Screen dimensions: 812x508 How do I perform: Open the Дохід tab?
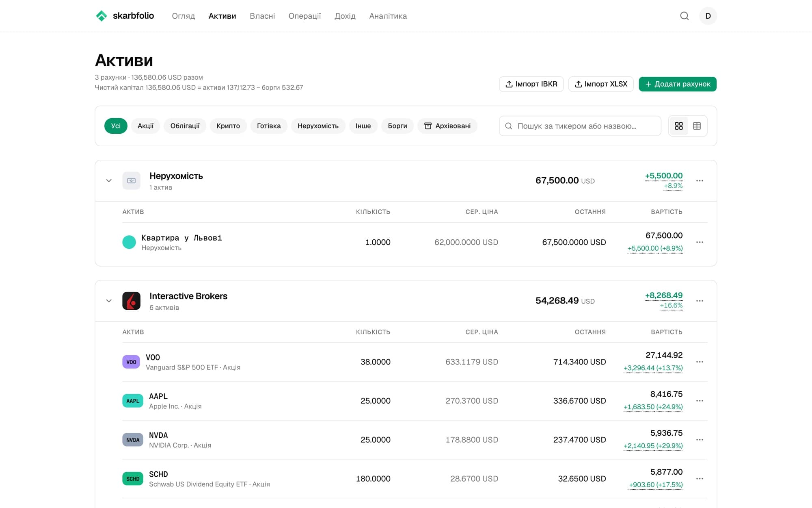(x=345, y=16)
